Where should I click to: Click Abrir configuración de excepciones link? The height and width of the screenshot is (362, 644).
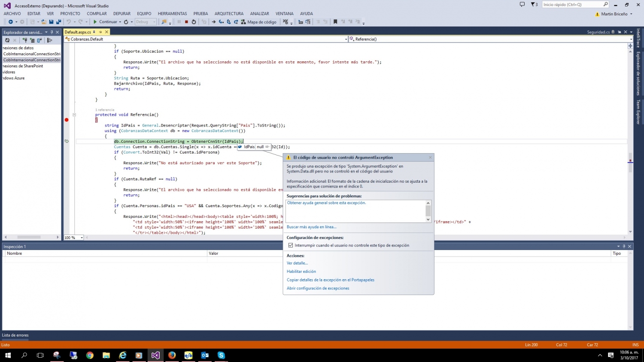pyautogui.click(x=318, y=288)
